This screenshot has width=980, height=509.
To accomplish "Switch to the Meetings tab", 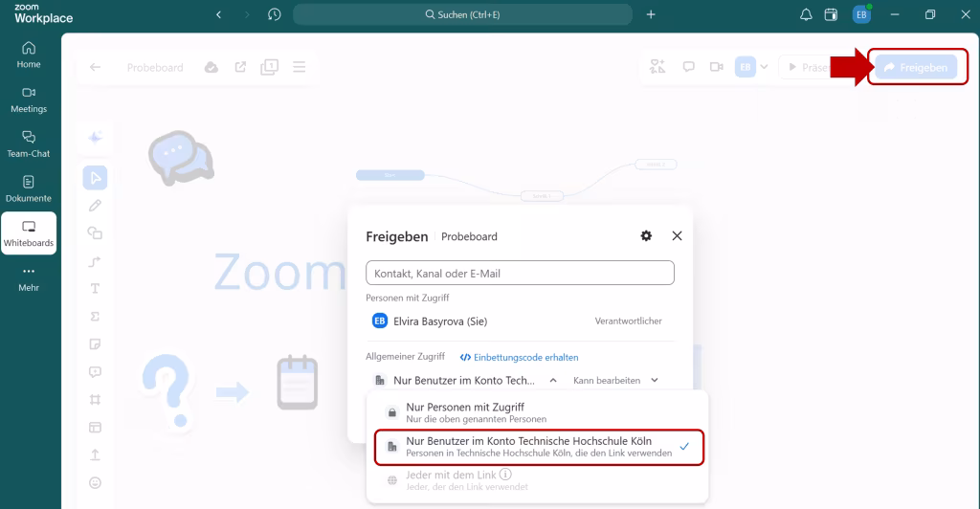I will click(x=29, y=99).
